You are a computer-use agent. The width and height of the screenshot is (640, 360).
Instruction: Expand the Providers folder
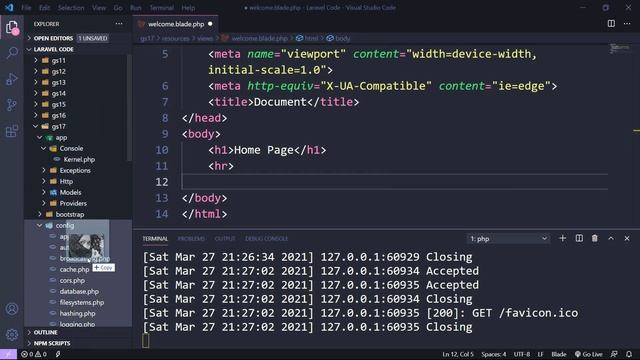click(78, 203)
